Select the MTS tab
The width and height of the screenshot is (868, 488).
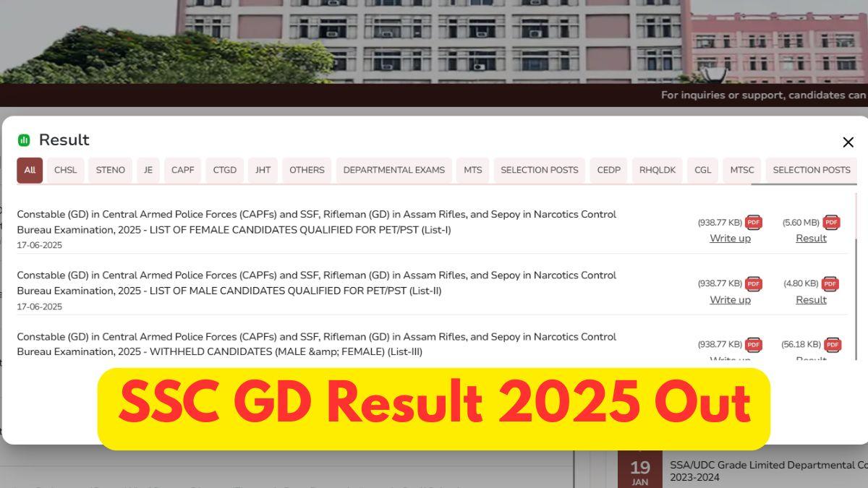point(473,170)
